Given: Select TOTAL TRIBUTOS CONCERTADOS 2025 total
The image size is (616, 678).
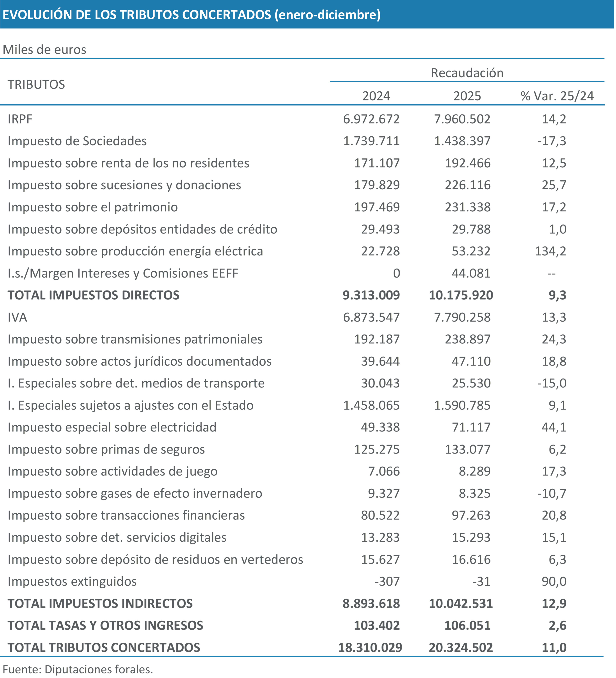Looking at the screenshot, I should pyautogui.click(x=461, y=647).
